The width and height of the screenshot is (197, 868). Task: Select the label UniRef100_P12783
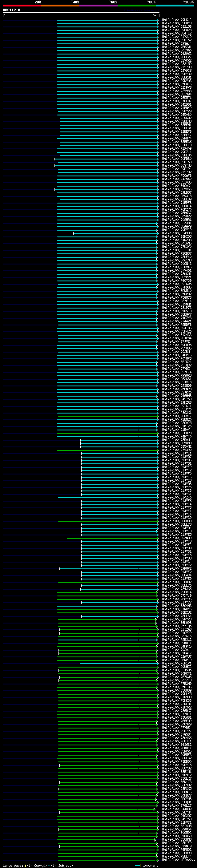(177, 67)
